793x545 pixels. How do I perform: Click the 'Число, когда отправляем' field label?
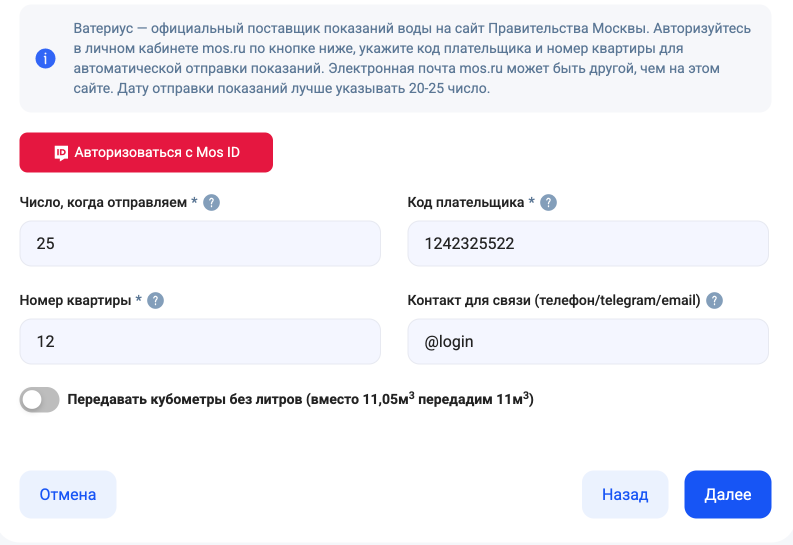point(103,202)
